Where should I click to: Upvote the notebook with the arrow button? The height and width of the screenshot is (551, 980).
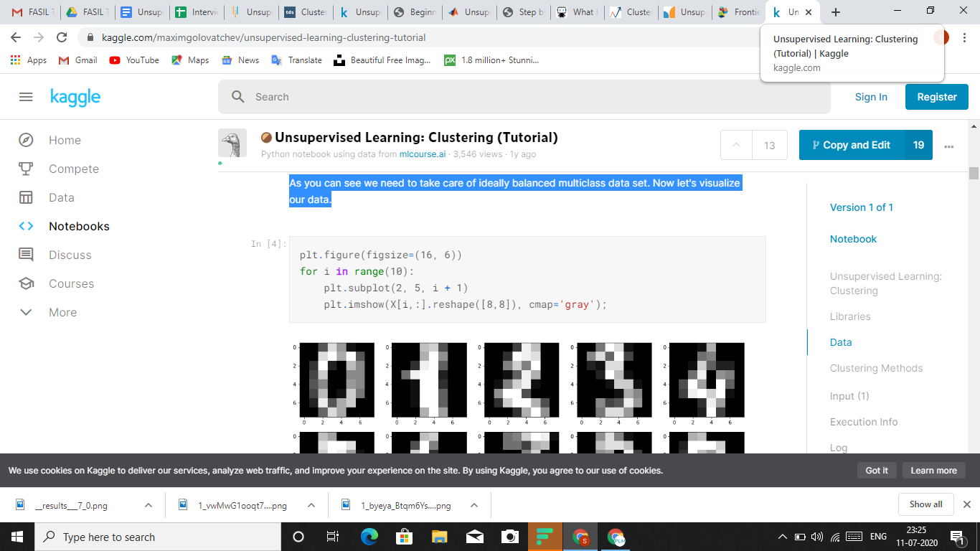pos(735,145)
